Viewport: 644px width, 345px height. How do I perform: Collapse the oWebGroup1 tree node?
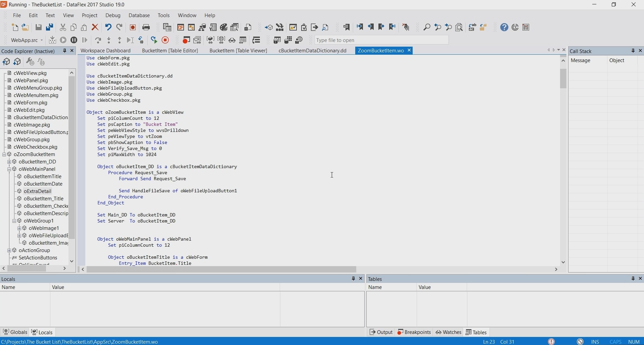tap(14, 221)
